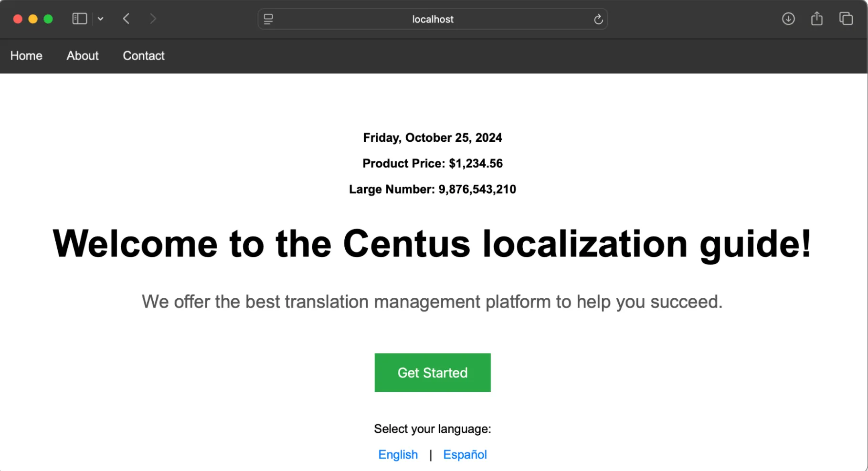Enter full screen with the green button
Viewport: 868px width, 471px height.
(x=48, y=19)
